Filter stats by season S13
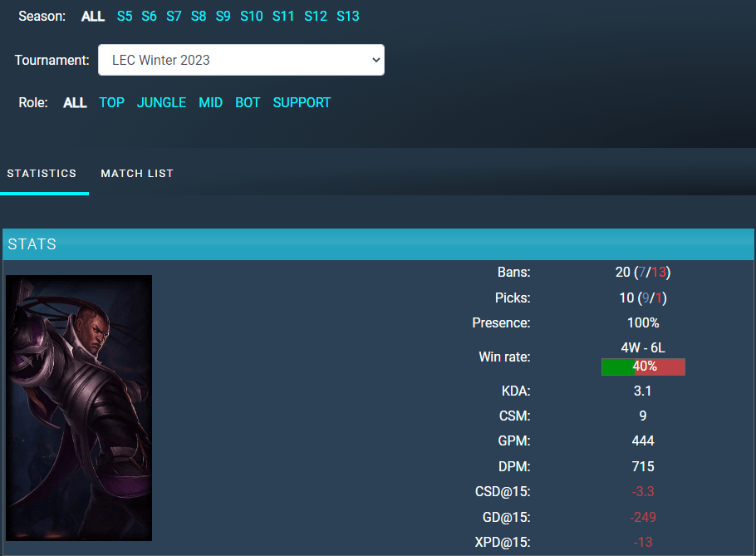 tap(347, 17)
